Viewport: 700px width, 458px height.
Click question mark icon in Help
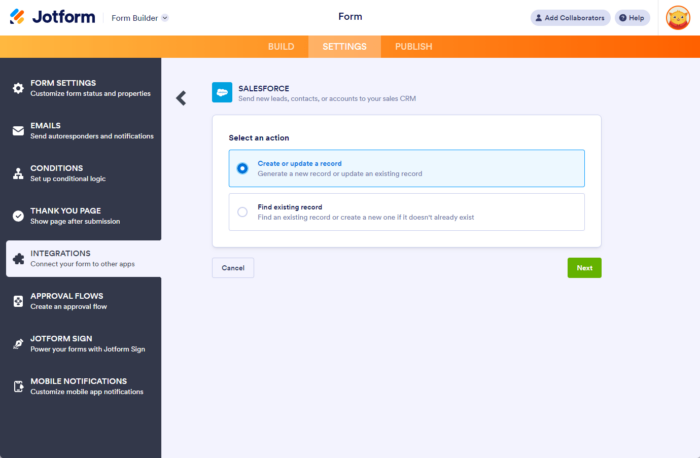pyautogui.click(x=622, y=18)
